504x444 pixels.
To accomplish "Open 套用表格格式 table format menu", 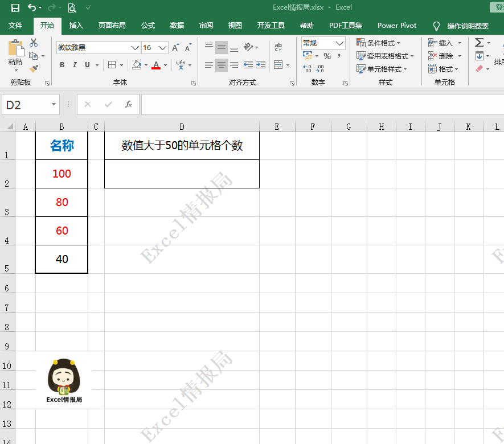I will pos(385,56).
